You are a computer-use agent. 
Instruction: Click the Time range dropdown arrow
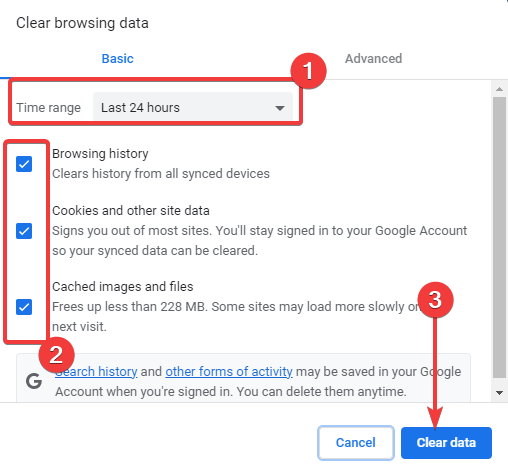(280, 108)
